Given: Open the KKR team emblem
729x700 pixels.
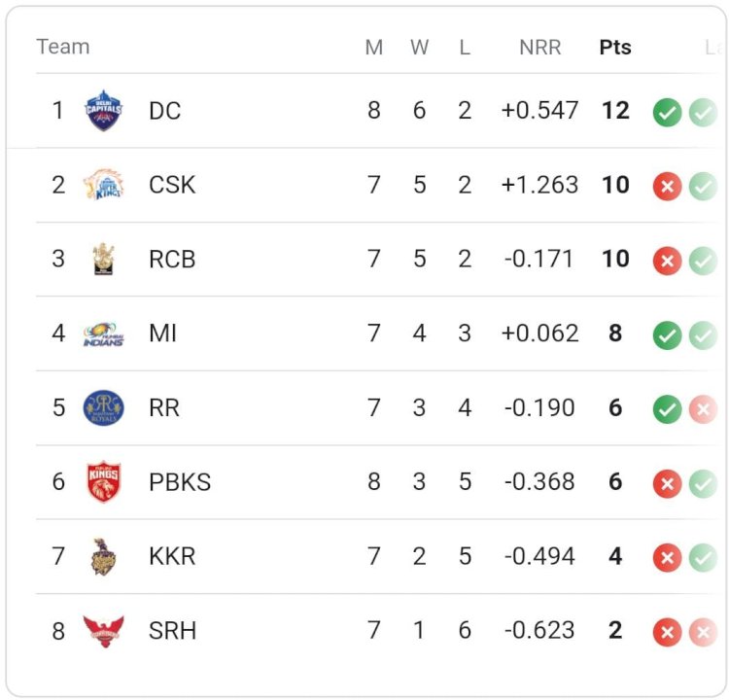Looking at the screenshot, I should click(103, 557).
